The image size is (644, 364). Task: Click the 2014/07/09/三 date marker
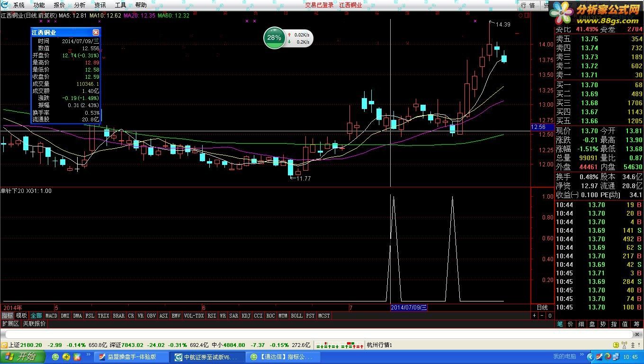409,308
